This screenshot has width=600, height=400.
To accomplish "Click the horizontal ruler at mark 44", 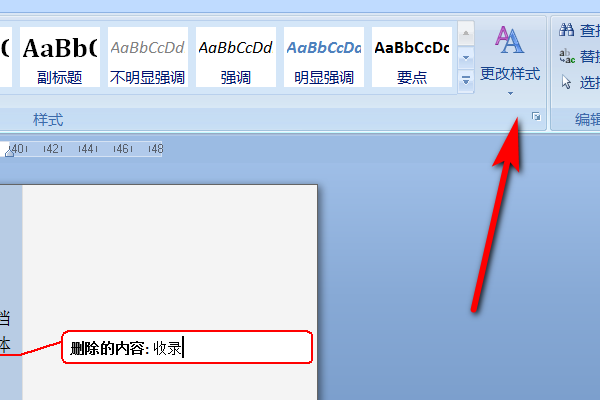I will 88,149.
